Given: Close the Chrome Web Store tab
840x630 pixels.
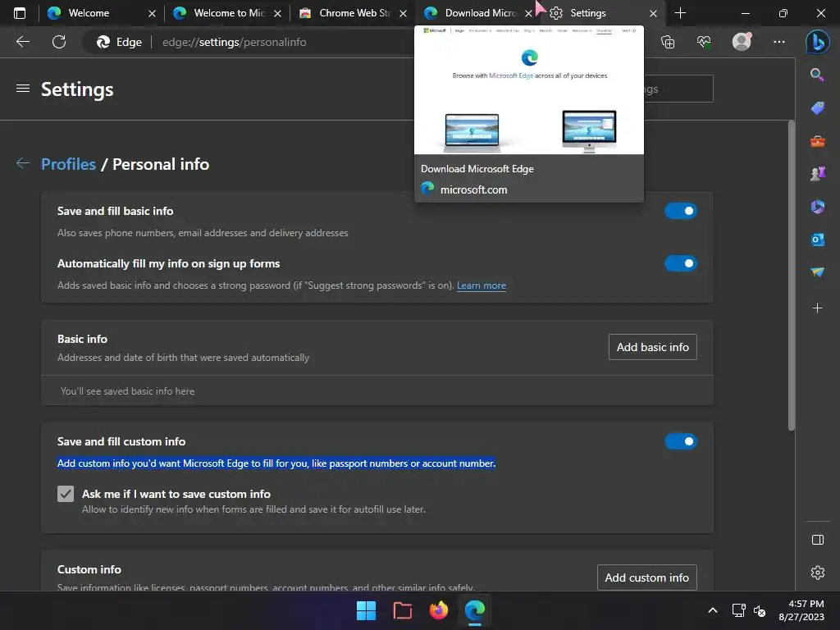Looking at the screenshot, I should tap(403, 13).
